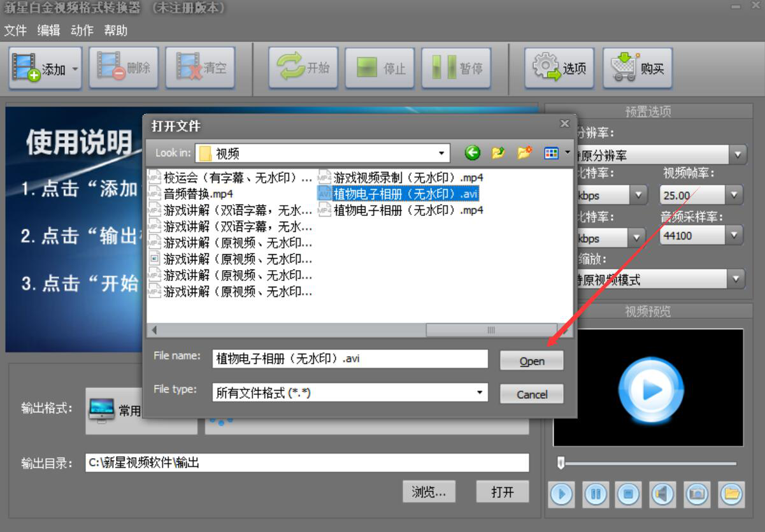This screenshot has height=532, width=765.
Task: Click the stop button under video preview
Action: click(x=629, y=494)
